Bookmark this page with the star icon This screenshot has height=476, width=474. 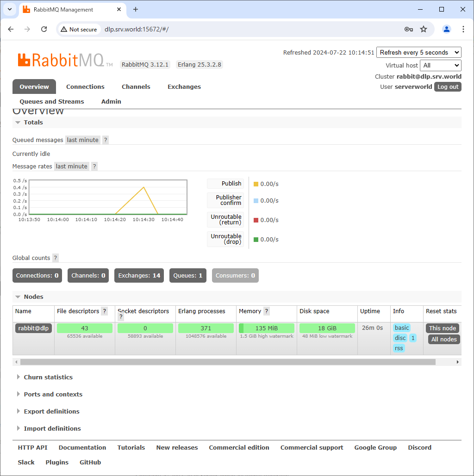coord(424,29)
